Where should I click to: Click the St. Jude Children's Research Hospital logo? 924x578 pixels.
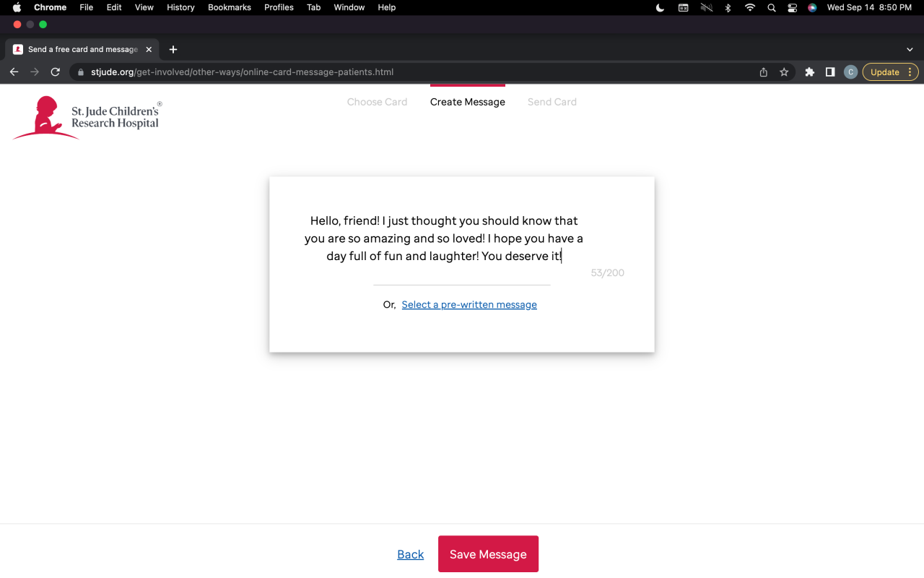click(x=87, y=118)
